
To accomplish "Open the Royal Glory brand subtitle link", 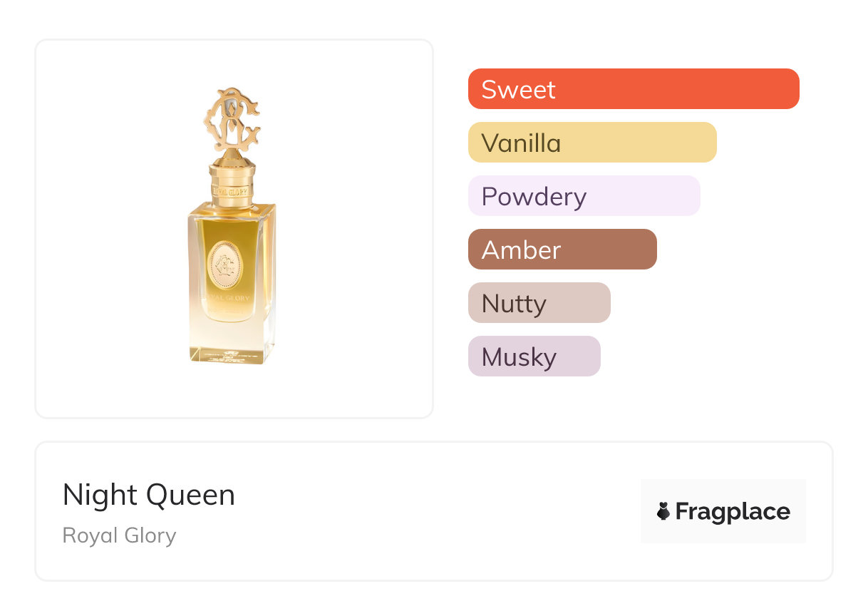I will [119, 535].
